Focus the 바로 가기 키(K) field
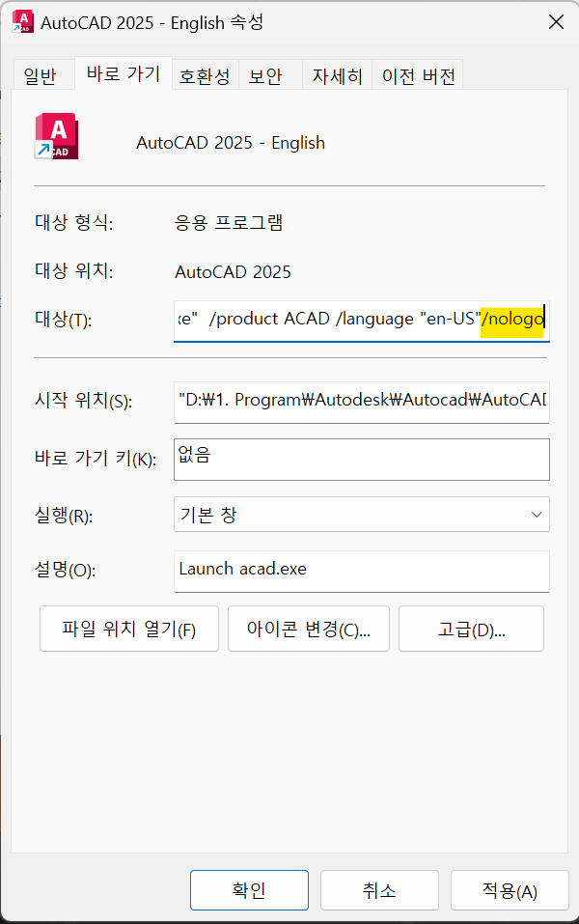The width and height of the screenshot is (579, 924). click(362, 459)
